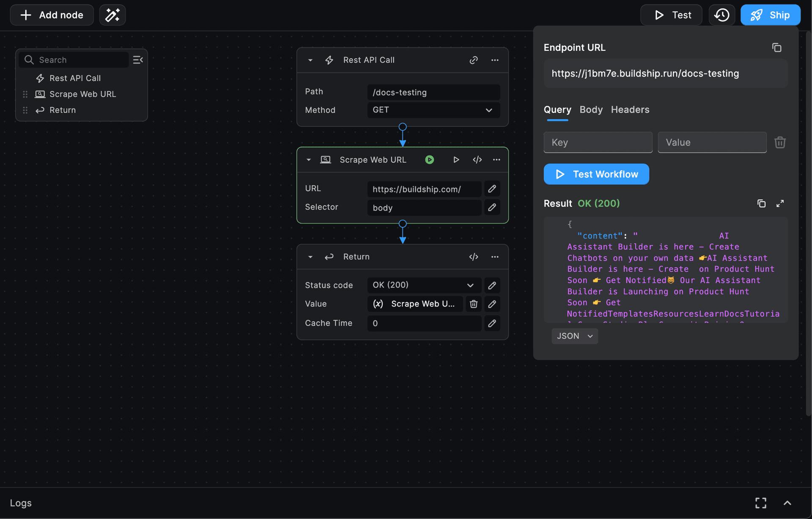Toggle the Scrape Web URL run button

(x=429, y=159)
